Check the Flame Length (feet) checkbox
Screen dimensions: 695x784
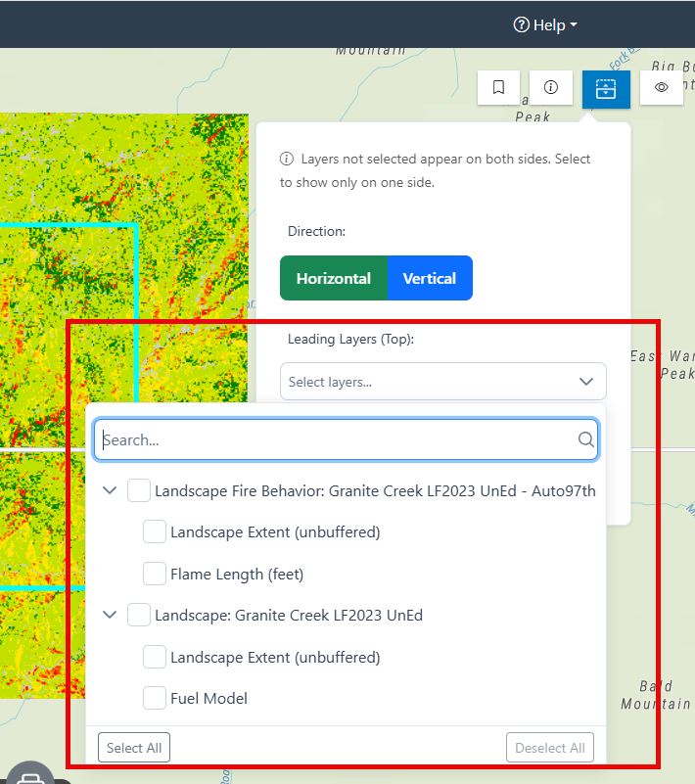coord(155,574)
